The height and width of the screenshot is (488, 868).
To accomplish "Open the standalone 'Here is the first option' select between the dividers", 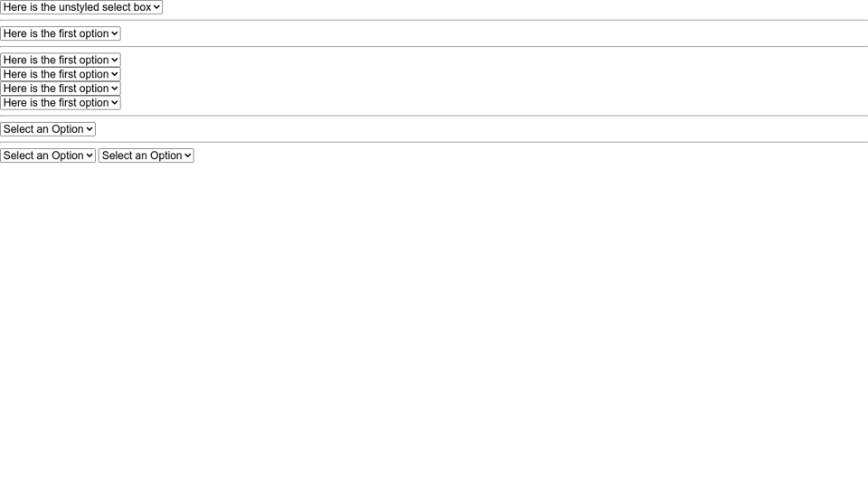I will tap(61, 33).
